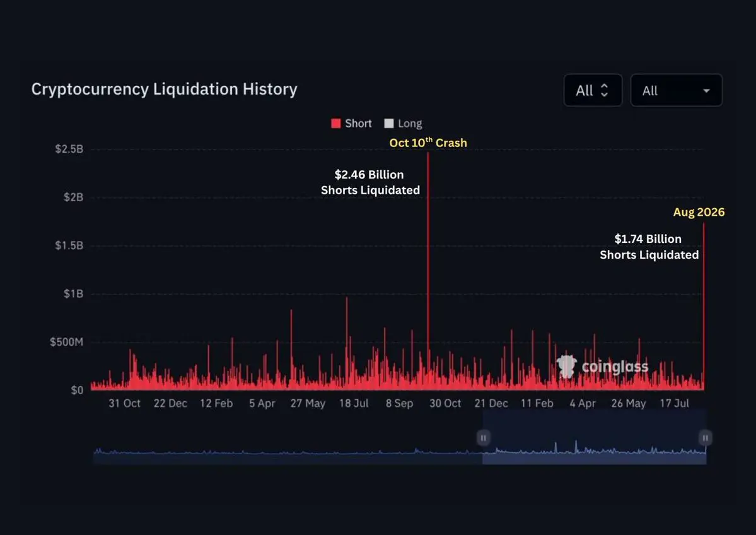The height and width of the screenshot is (535, 756).
Task: Open the second All dropdown
Action: coord(677,90)
